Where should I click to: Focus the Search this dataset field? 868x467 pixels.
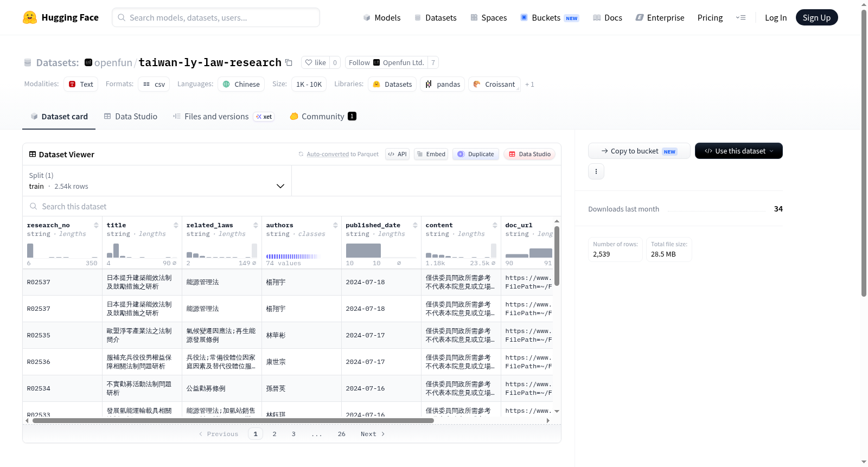(292, 206)
